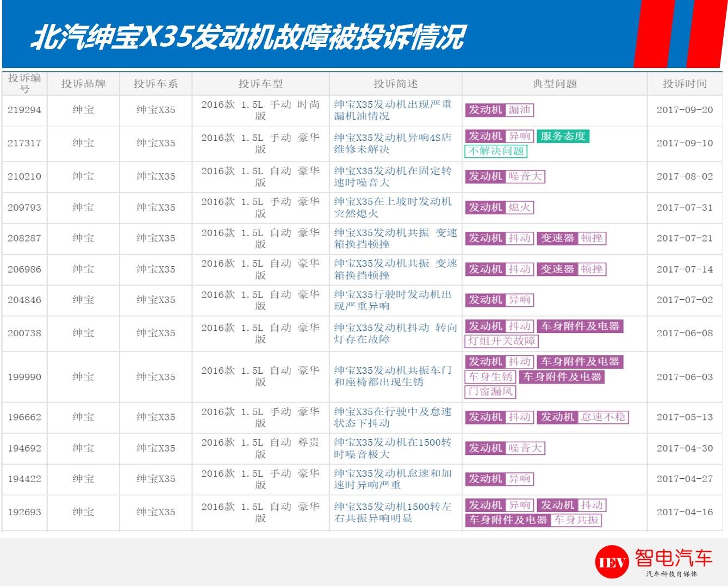
Task: Select complaint number 194692
Action: pyautogui.click(x=24, y=448)
